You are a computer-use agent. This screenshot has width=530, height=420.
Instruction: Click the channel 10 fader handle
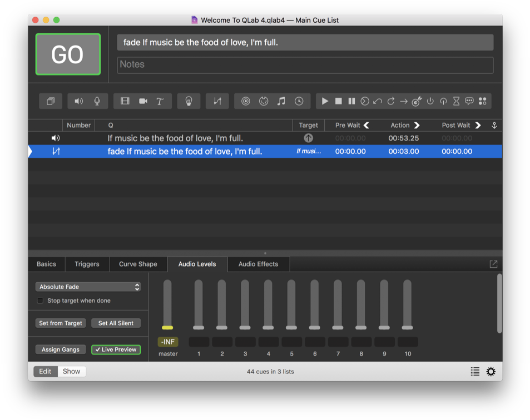pos(407,327)
